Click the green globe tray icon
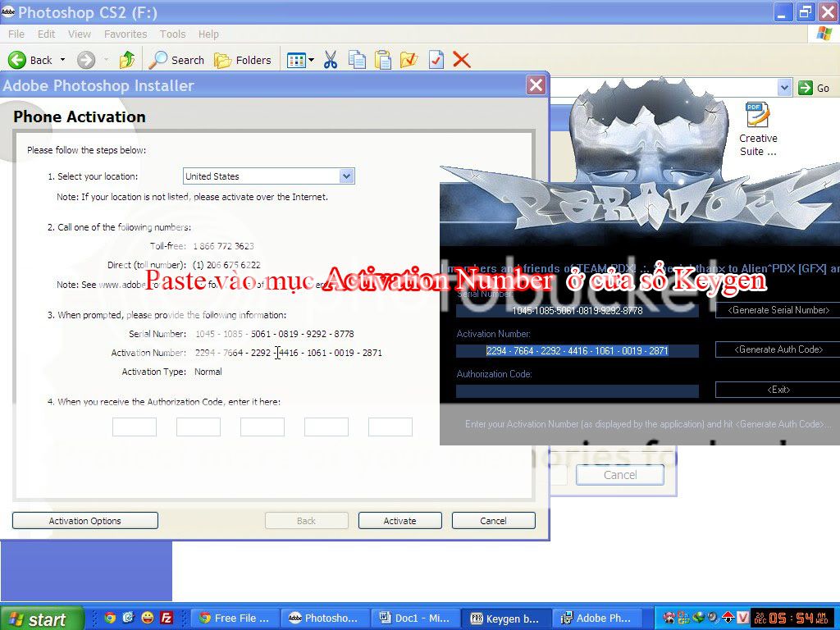This screenshot has height=630, width=840. pyautogui.click(x=698, y=618)
